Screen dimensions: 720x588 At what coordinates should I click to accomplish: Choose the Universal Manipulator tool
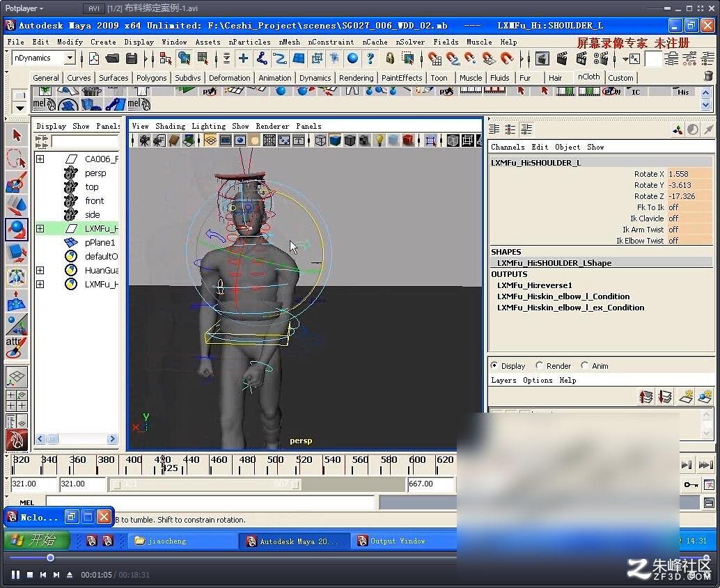point(17,277)
